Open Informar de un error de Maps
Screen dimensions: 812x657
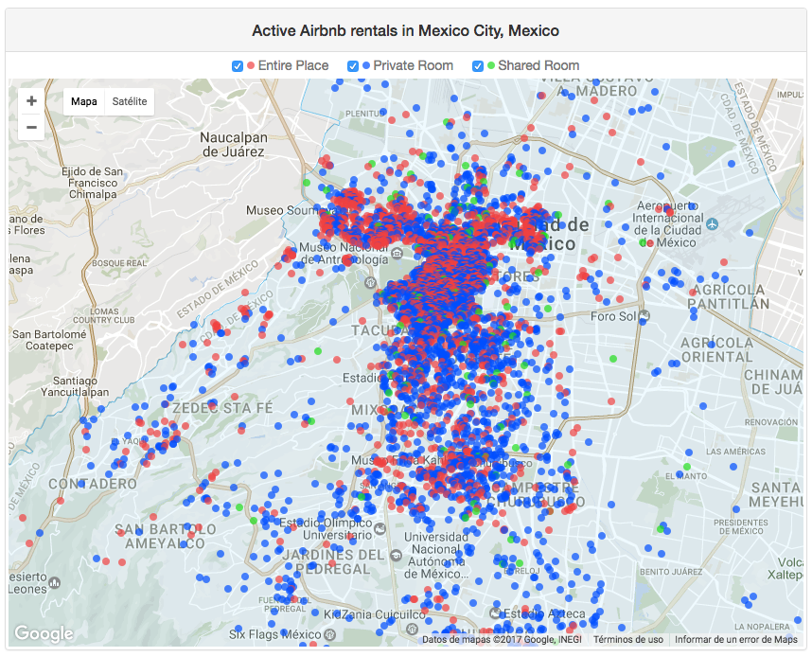point(736,639)
